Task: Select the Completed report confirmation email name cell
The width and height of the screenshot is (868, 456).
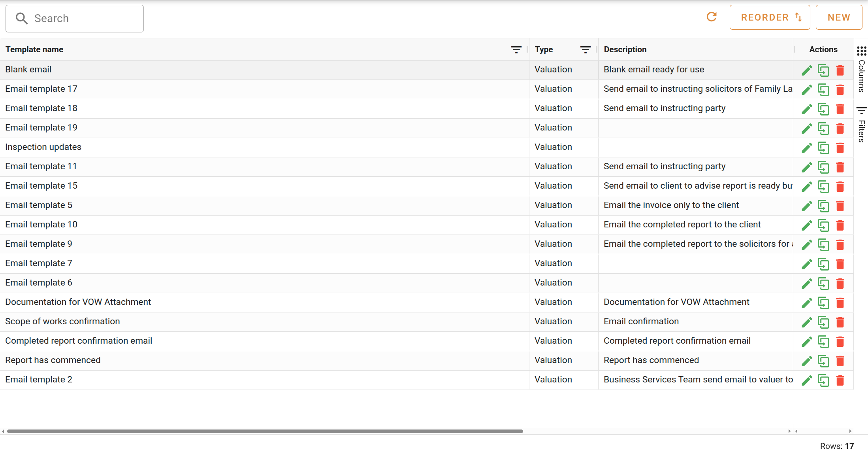Action: click(x=264, y=341)
